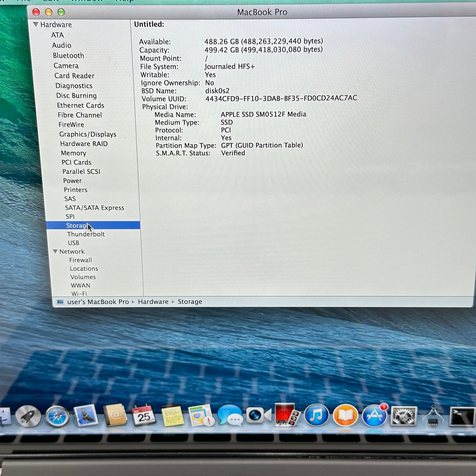
Task: Open the orange iBooks icon
Action: pyautogui.click(x=345, y=415)
